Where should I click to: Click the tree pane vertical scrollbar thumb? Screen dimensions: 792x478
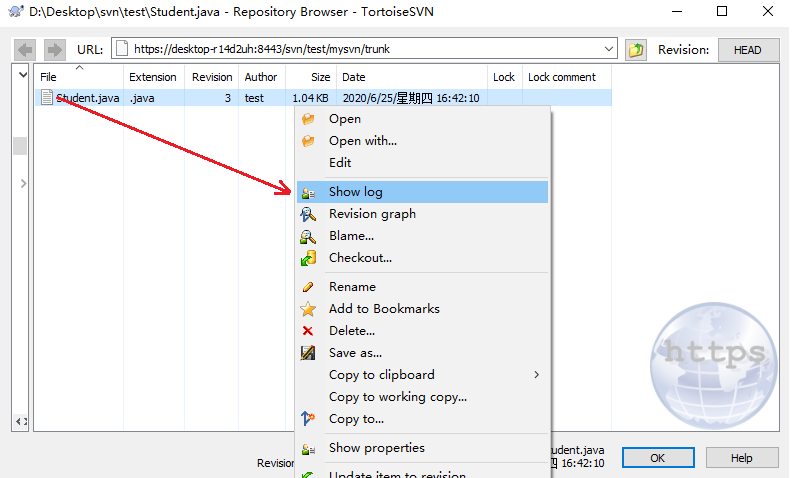tap(20, 146)
